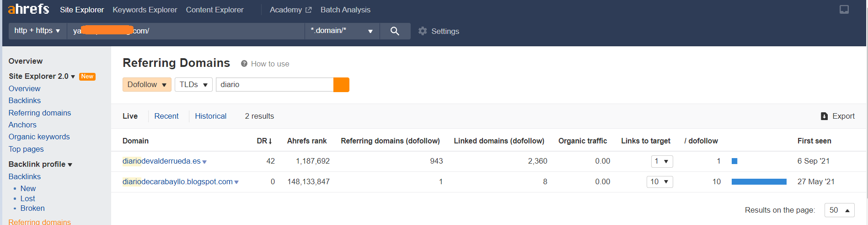
Task: Open the Organic keywords sidebar link
Action: (39, 137)
